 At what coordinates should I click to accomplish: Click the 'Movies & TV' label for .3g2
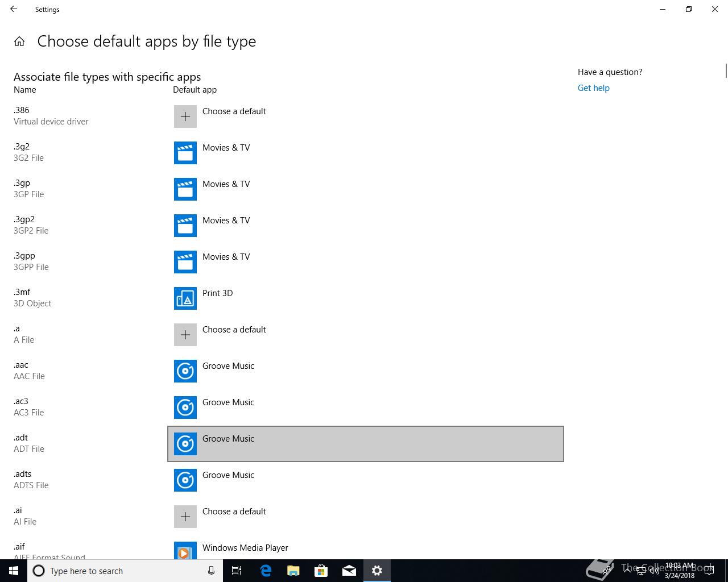point(226,148)
